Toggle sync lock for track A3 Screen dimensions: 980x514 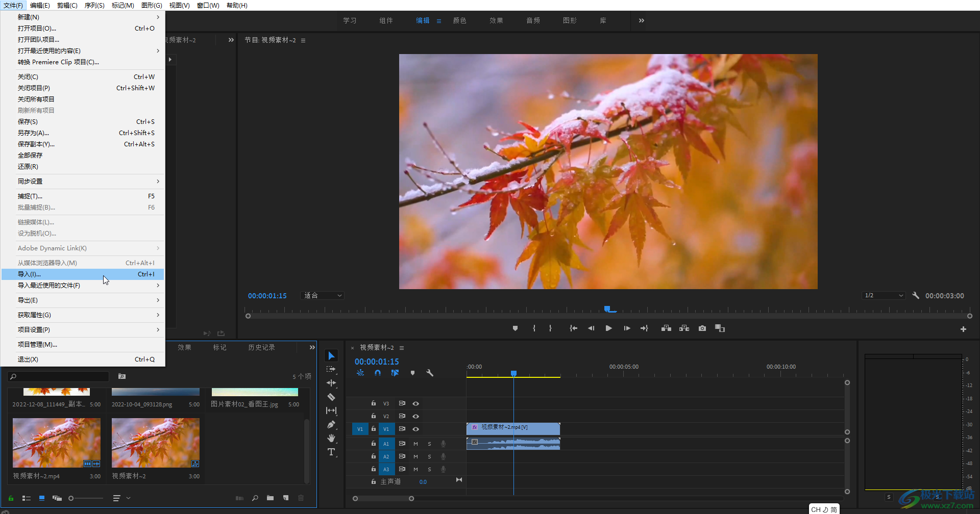pos(402,469)
